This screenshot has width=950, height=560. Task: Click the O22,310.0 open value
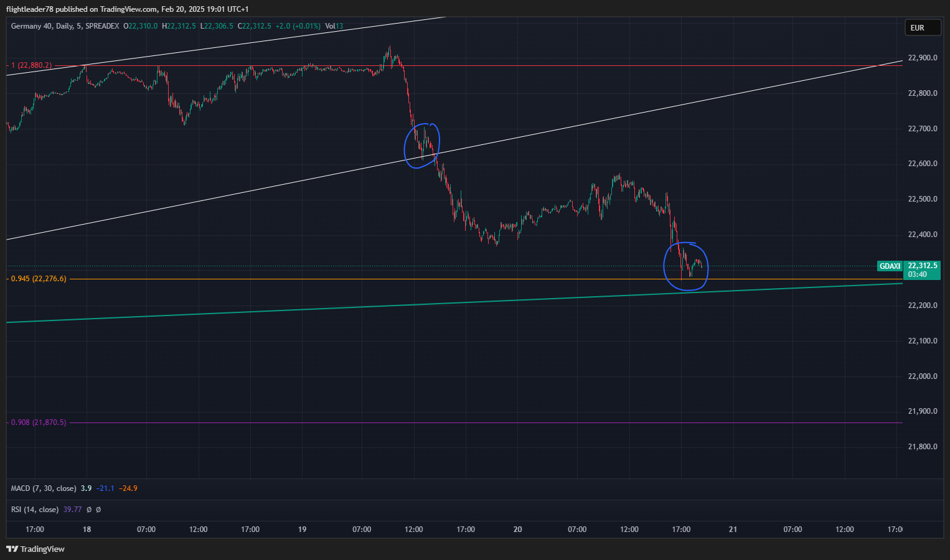pyautogui.click(x=141, y=26)
